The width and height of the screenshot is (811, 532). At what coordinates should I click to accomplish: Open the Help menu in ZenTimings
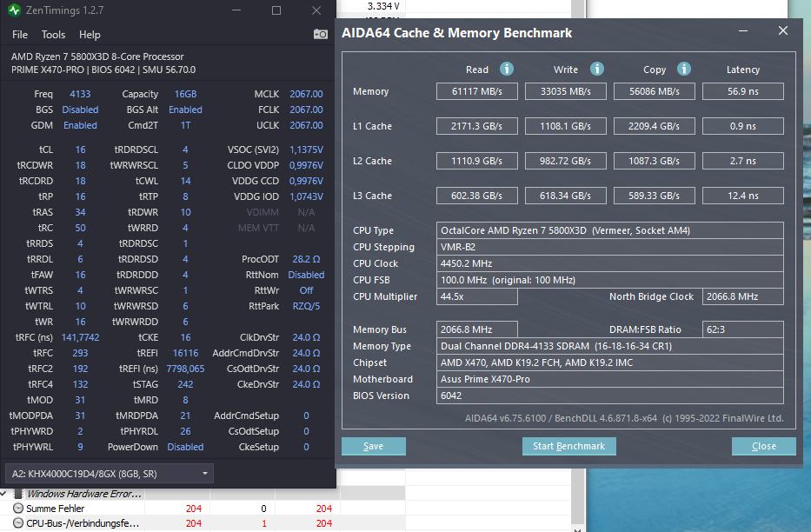point(90,35)
